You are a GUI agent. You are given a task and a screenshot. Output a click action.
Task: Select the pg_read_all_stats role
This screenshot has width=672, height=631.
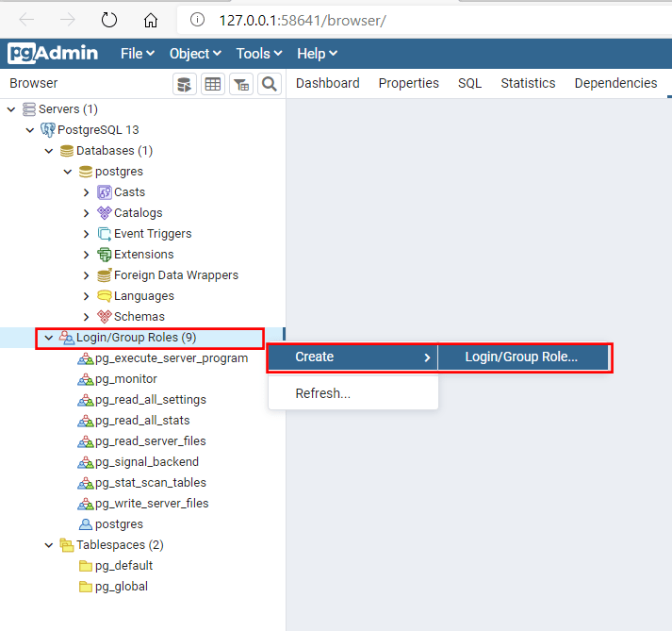tap(142, 421)
